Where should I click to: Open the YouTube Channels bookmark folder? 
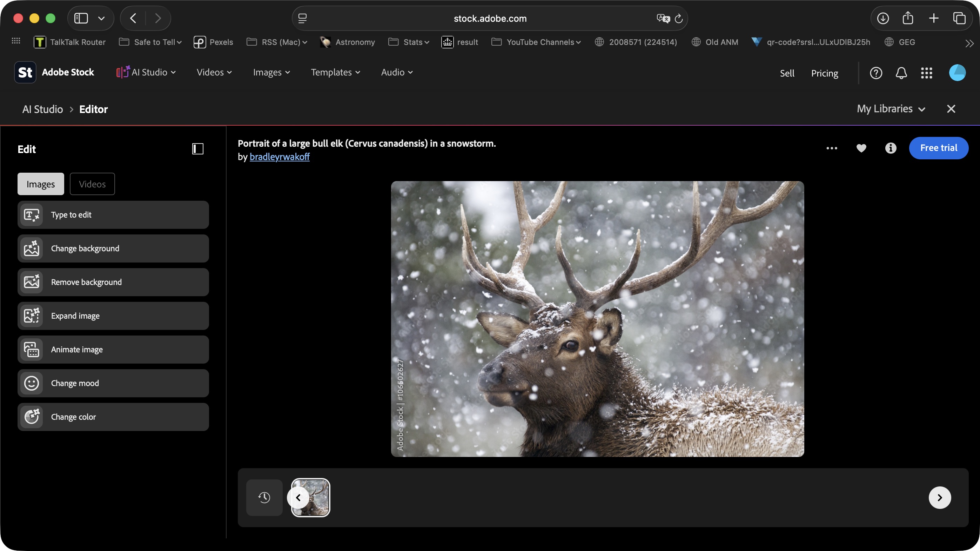point(536,42)
